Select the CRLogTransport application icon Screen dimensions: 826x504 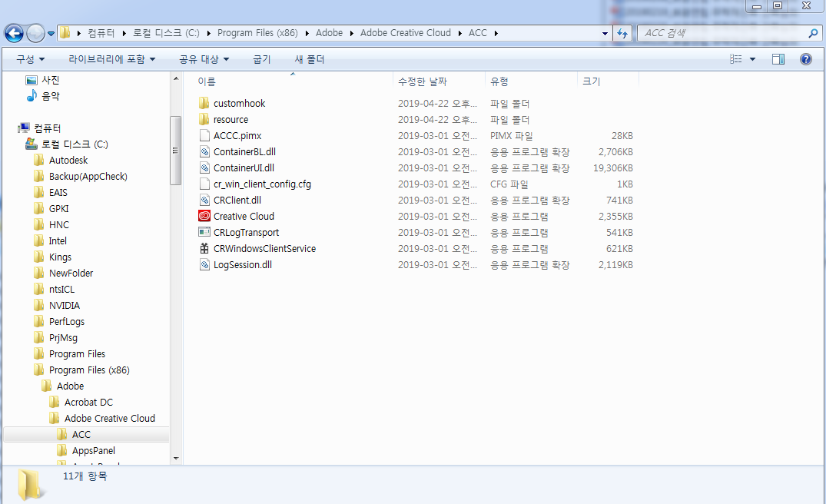(x=204, y=232)
